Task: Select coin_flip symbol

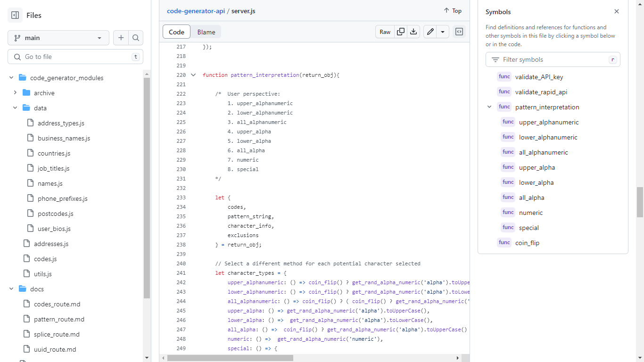Action: pyautogui.click(x=528, y=243)
